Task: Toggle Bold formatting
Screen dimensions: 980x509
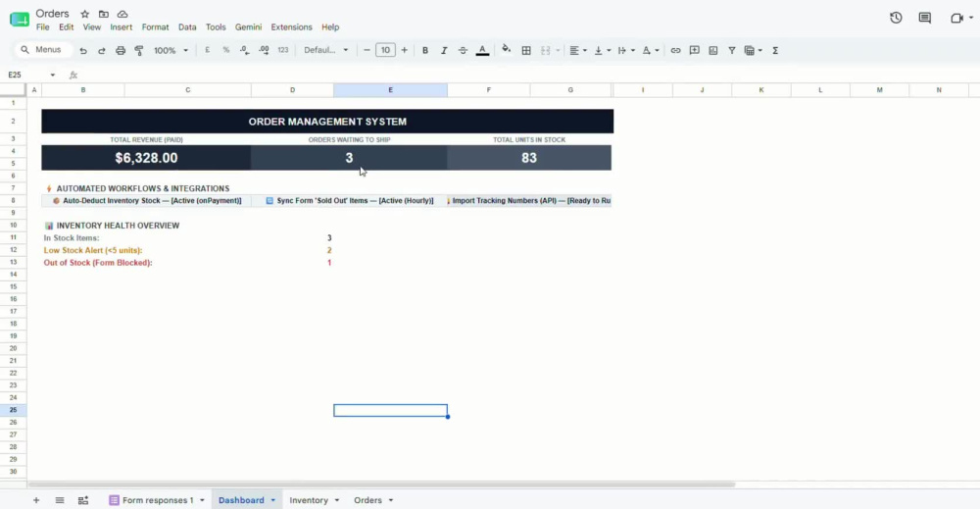Action: tap(425, 50)
